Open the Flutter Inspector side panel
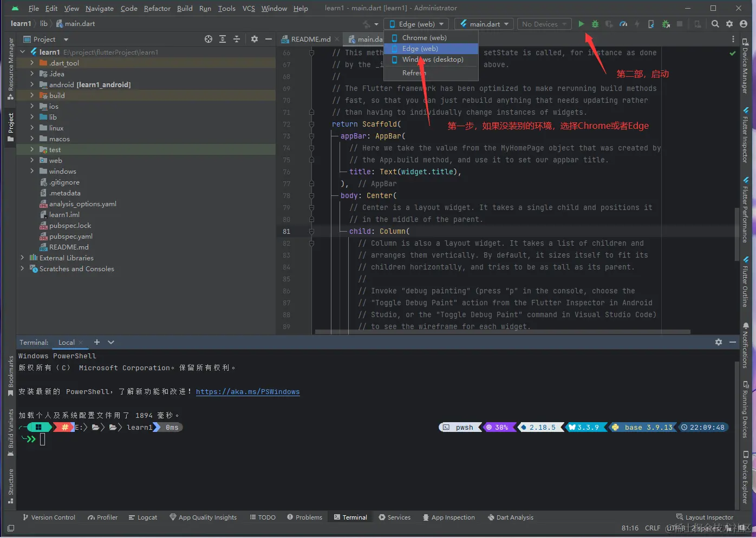The image size is (756, 538). (745, 136)
